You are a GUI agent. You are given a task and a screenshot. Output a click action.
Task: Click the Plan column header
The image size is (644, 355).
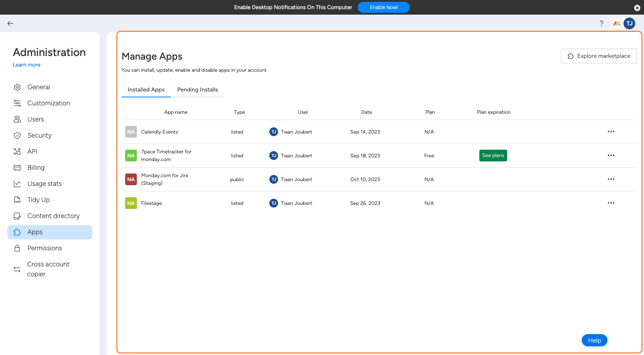coord(430,112)
